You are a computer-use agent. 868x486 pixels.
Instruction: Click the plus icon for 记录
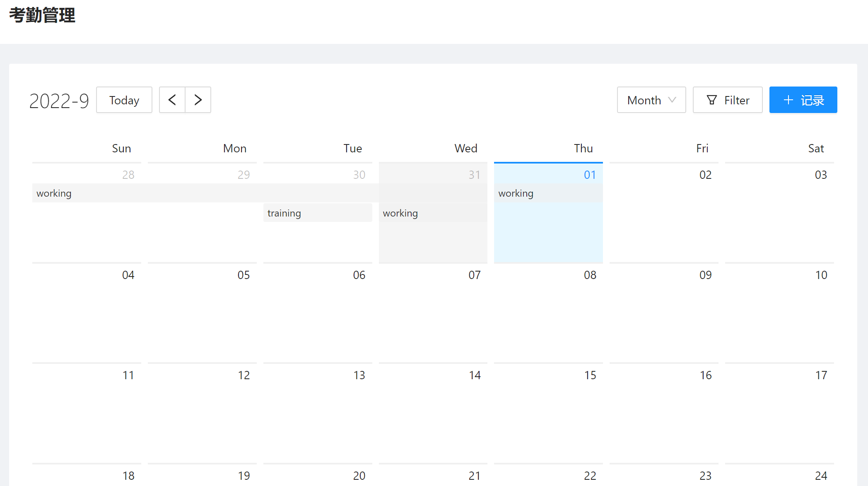click(x=788, y=100)
